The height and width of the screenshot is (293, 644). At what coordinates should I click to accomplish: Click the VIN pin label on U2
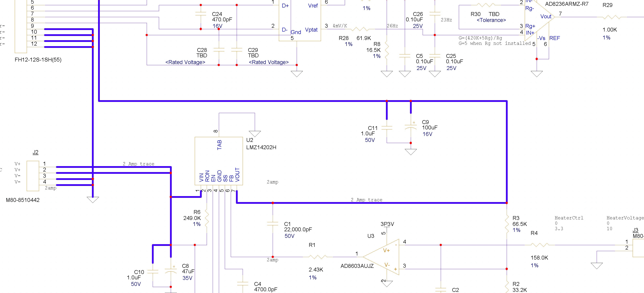(x=202, y=177)
